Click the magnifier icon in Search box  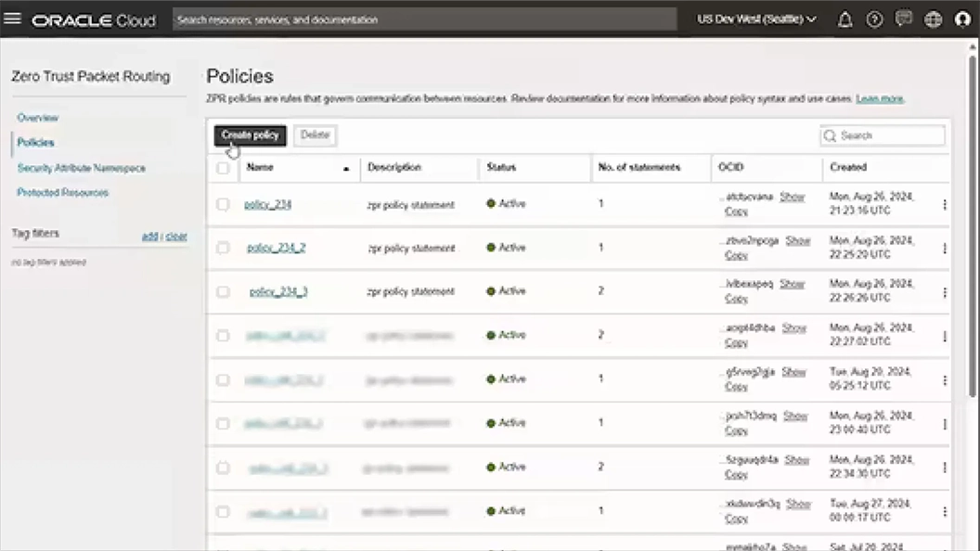830,135
